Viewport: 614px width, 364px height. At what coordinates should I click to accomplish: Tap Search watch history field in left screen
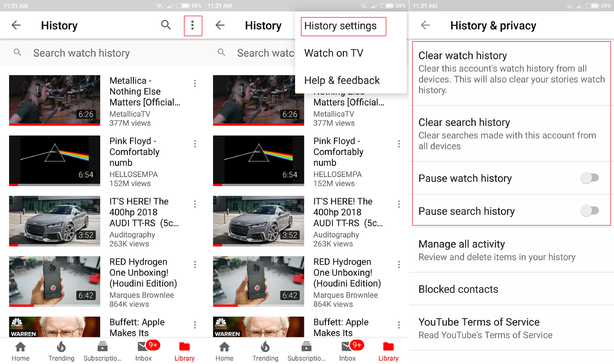(102, 53)
